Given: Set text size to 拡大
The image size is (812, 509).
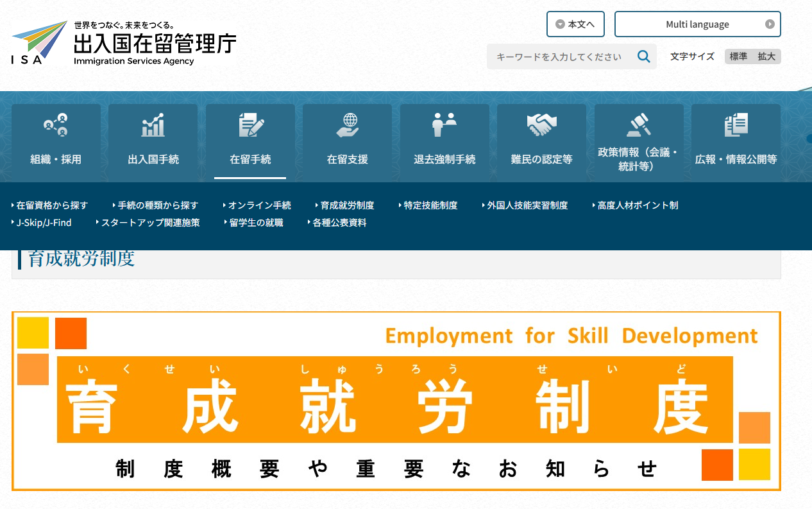Looking at the screenshot, I should pyautogui.click(x=766, y=56).
